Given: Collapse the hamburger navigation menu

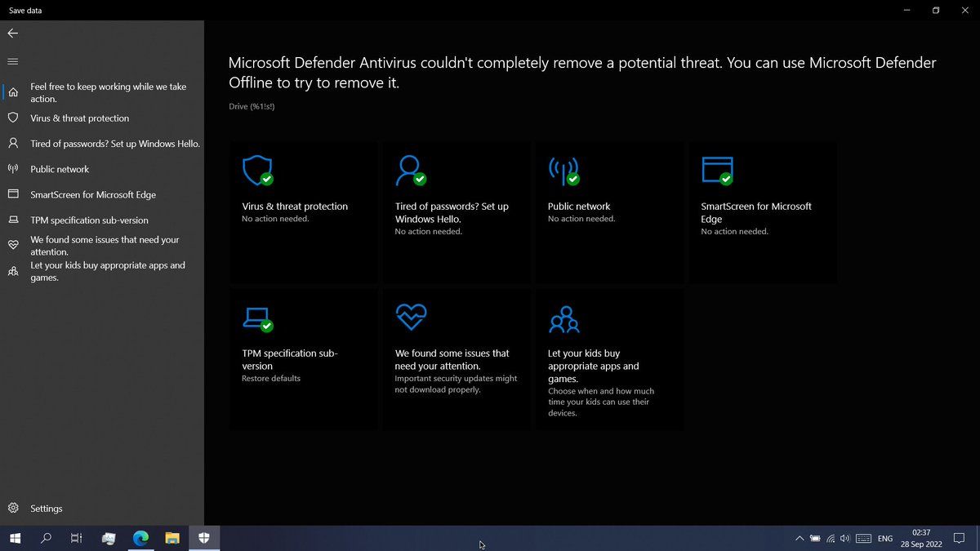Looking at the screenshot, I should [12, 61].
